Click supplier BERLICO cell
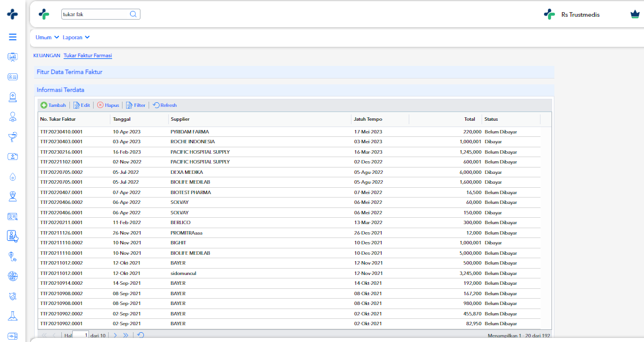 pyautogui.click(x=260, y=222)
